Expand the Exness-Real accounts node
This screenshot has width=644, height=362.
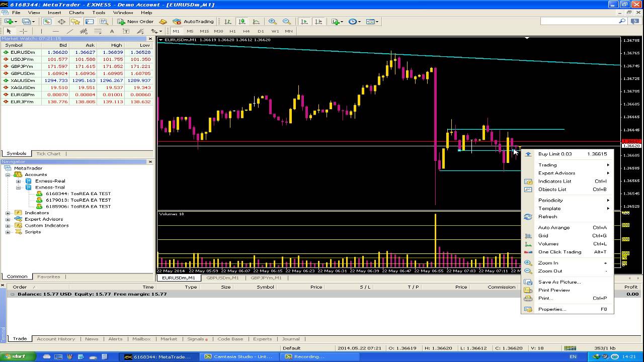point(18,181)
